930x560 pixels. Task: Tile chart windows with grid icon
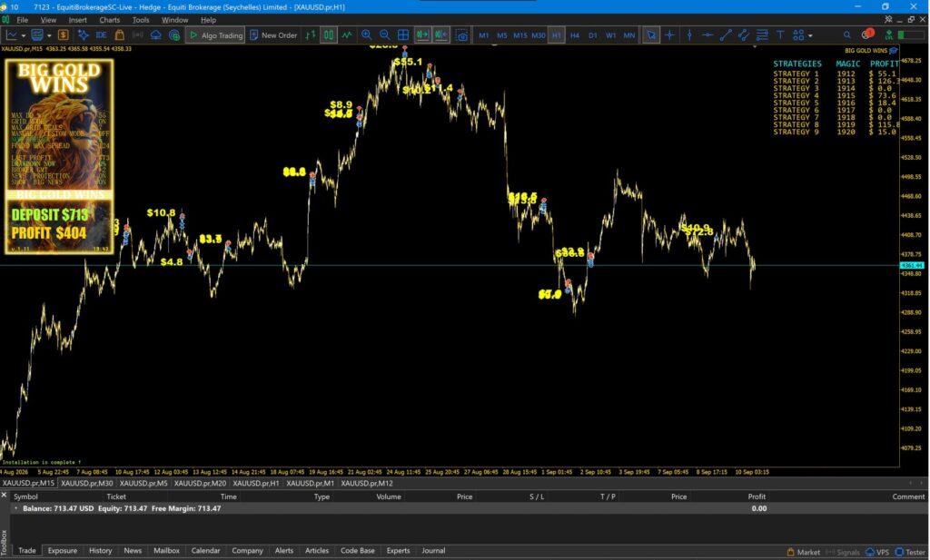click(403, 35)
